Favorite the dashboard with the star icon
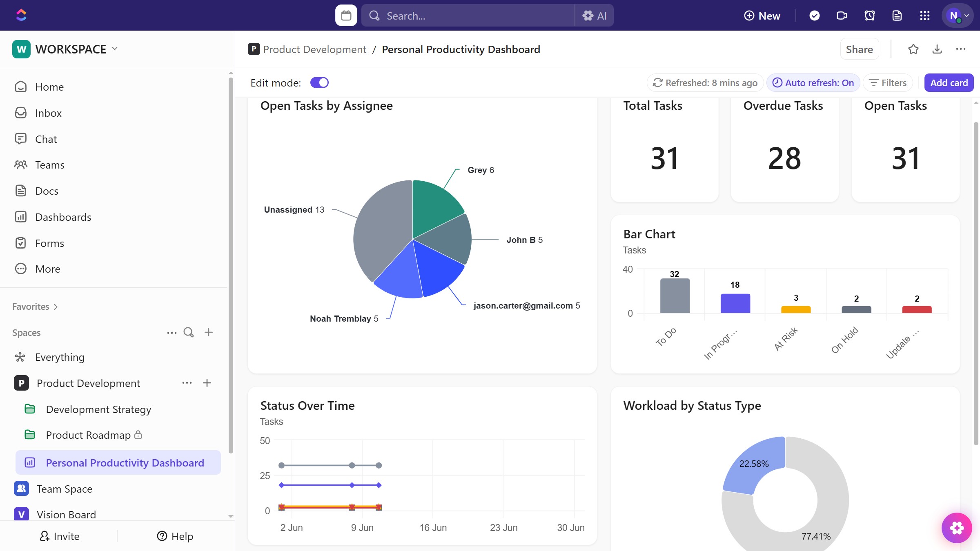Viewport: 980px width, 551px height. pos(913,49)
